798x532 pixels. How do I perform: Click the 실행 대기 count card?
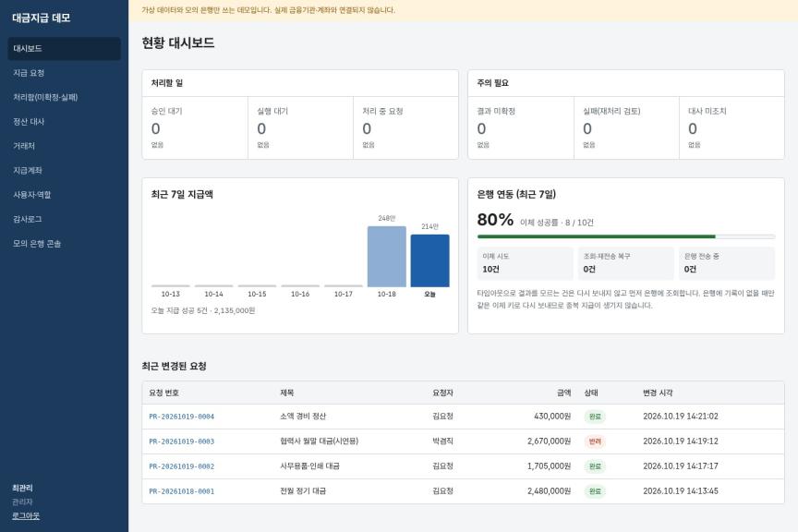[300, 127]
